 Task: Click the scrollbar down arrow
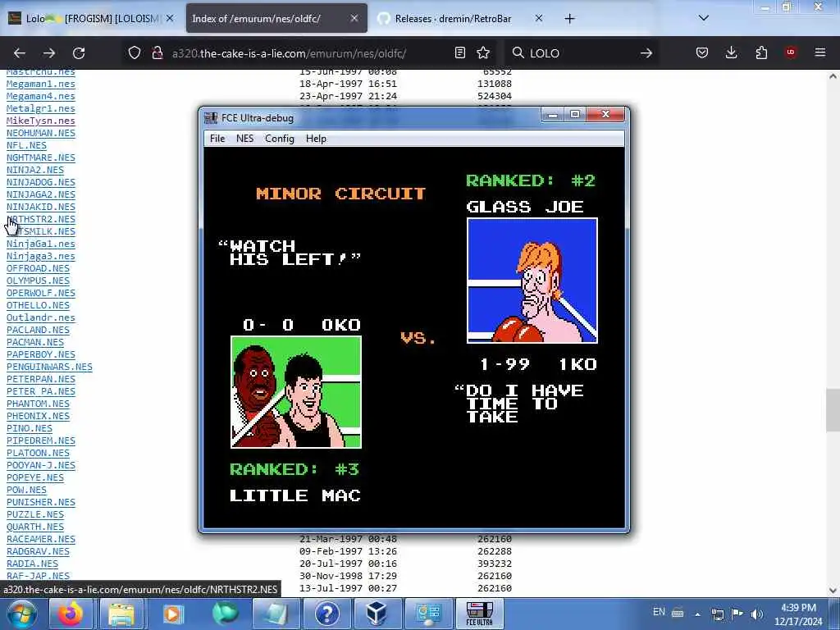833,591
